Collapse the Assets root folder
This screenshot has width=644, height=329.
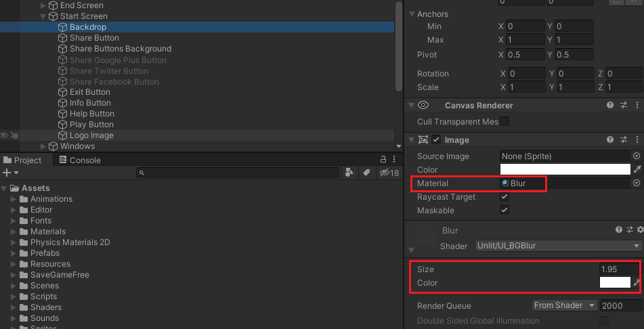(x=4, y=188)
